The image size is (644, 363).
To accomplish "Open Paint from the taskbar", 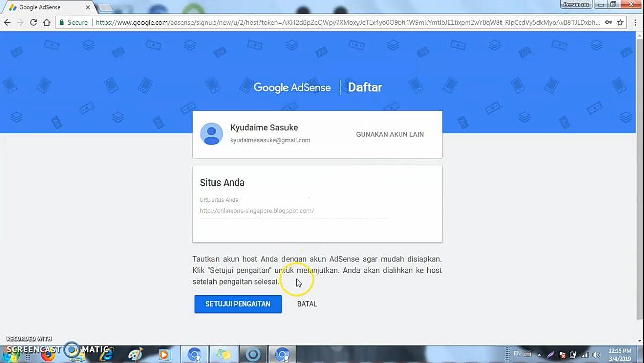I will (x=135, y=355).
